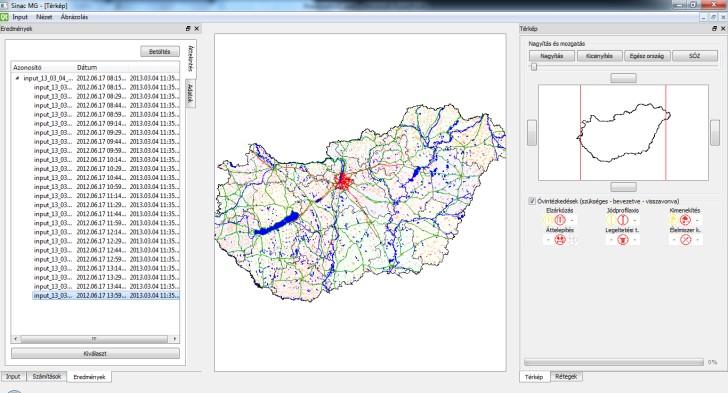The width and height of the screenshot is (728, 393).
Task: Switch to the Rétegek tab
Action: click(x=566, y=376)
